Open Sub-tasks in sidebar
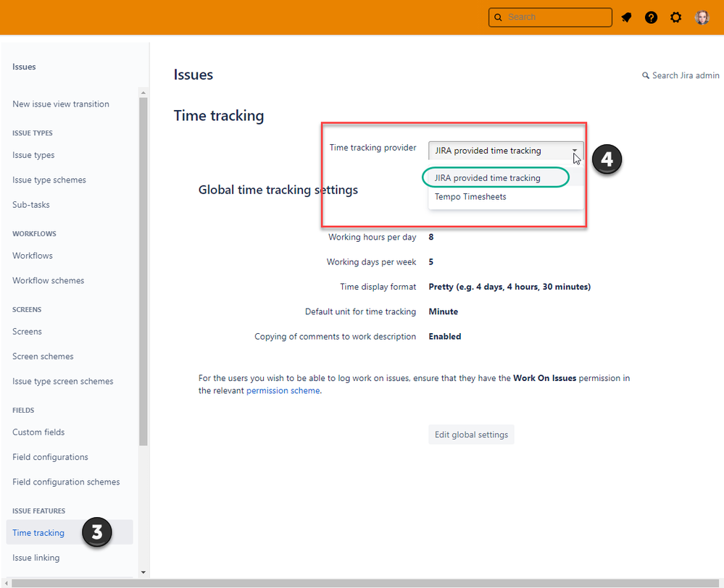Viewport: 724px width, 588px height. [x=31, y=205]
